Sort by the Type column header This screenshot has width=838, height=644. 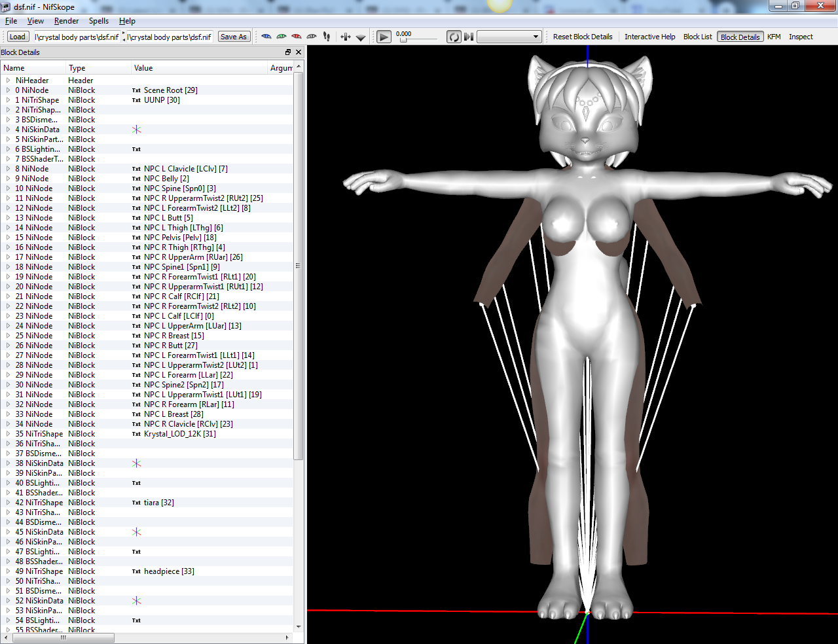click(x=98, y=68)
